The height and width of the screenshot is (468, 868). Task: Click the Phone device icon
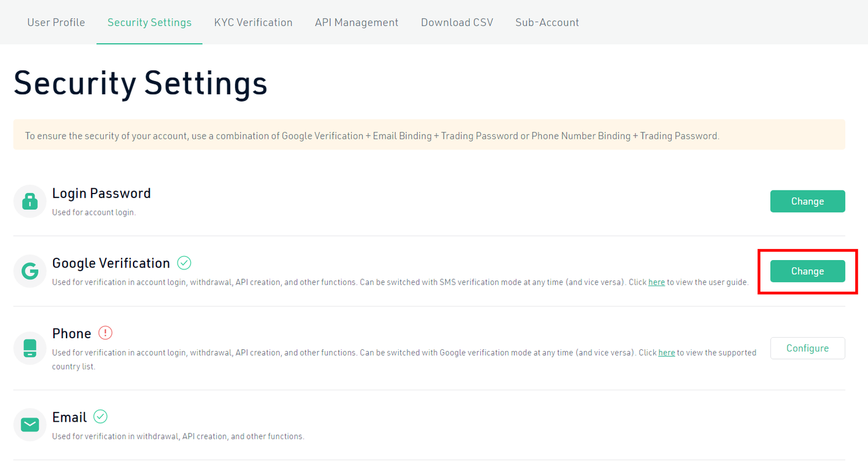point(30,348)
